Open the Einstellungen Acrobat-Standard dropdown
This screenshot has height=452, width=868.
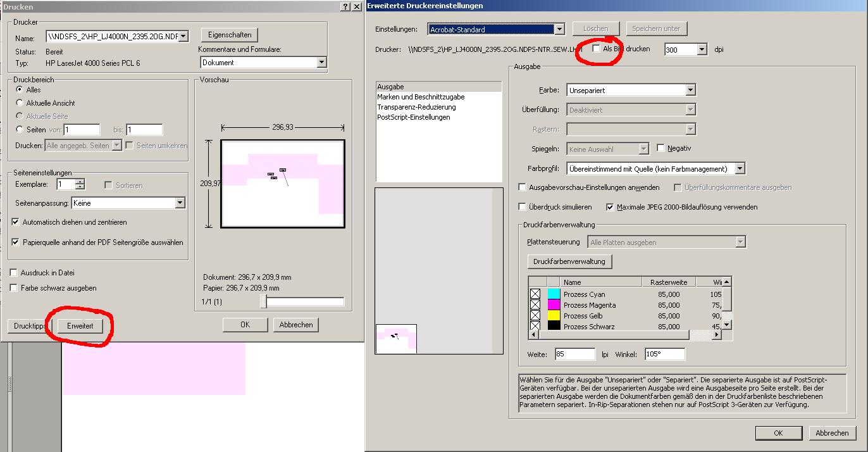(559, 29)
